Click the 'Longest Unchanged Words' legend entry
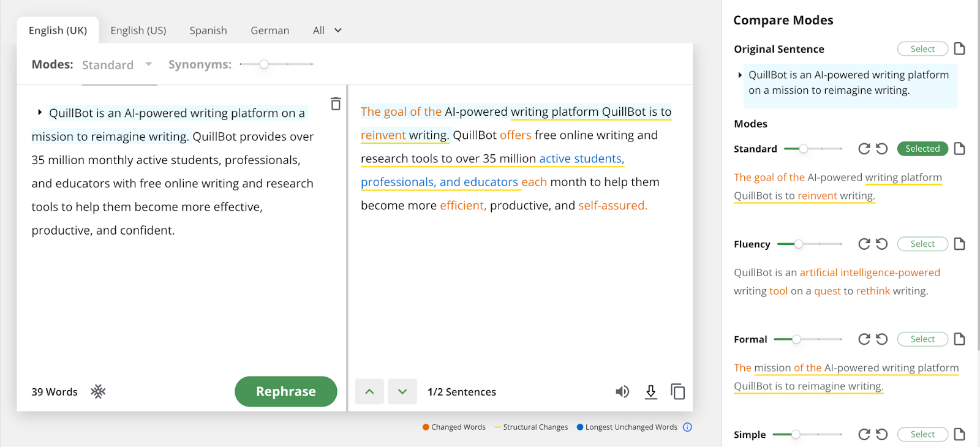 (627, 427)
